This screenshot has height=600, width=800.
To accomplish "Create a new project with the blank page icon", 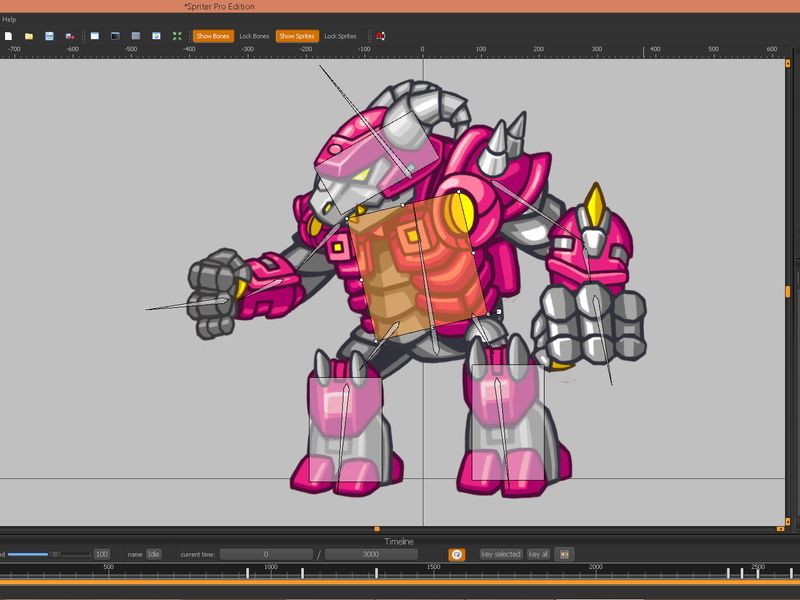I will tap(9, 36).
